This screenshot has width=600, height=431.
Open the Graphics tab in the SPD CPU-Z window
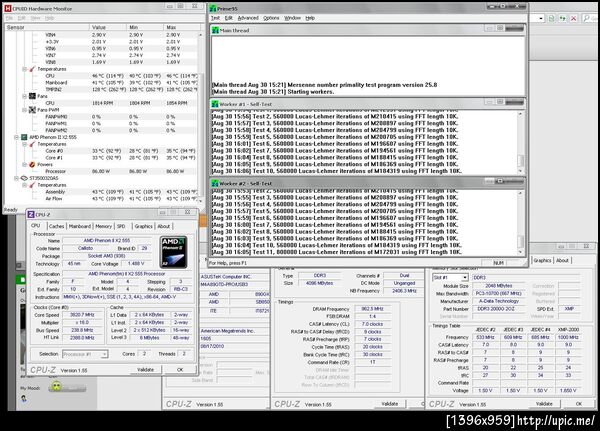(542, 260)
